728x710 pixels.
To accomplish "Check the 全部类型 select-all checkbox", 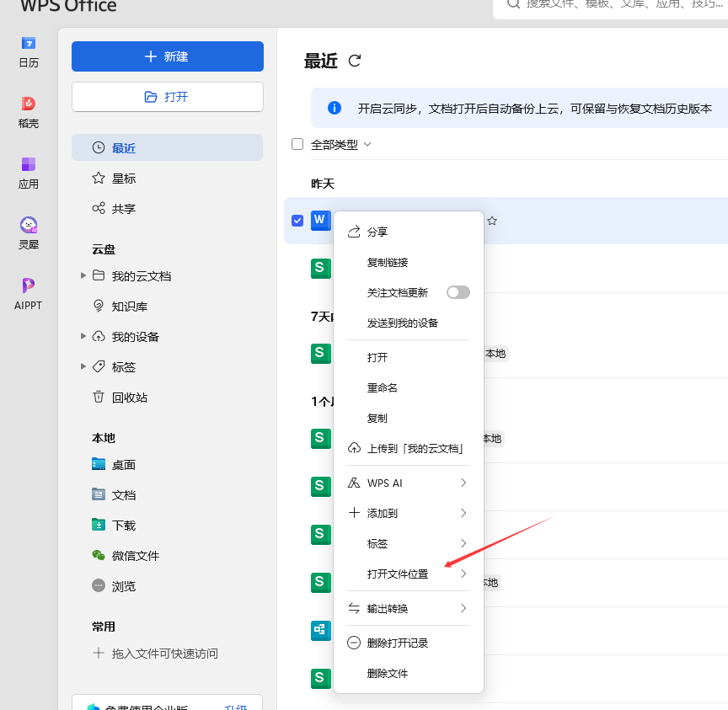I will (x=297, y=144).
